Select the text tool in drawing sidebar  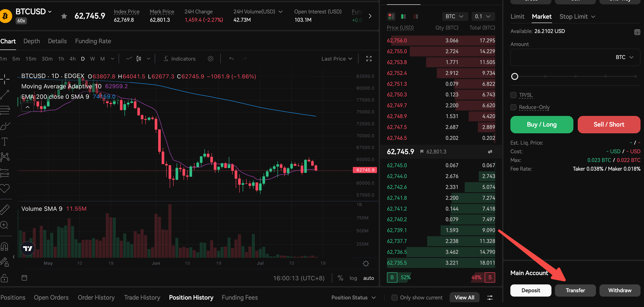[x=5, y=142]
